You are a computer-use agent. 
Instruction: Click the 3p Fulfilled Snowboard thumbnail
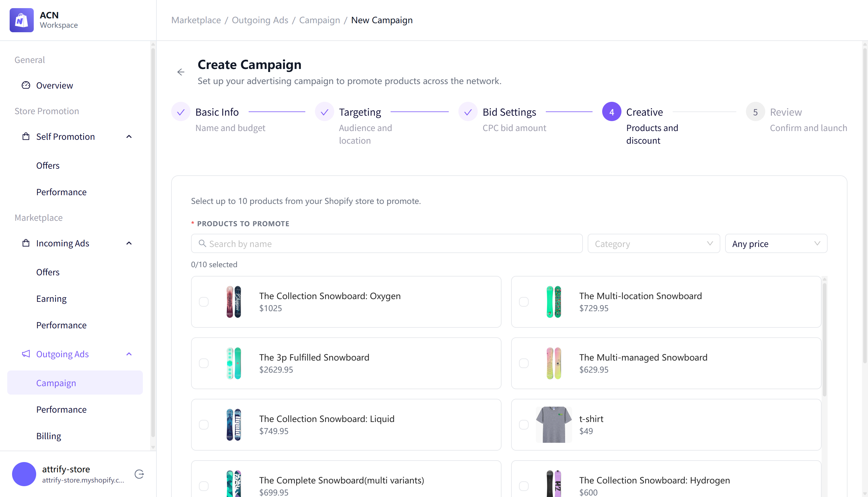[234, 363]
